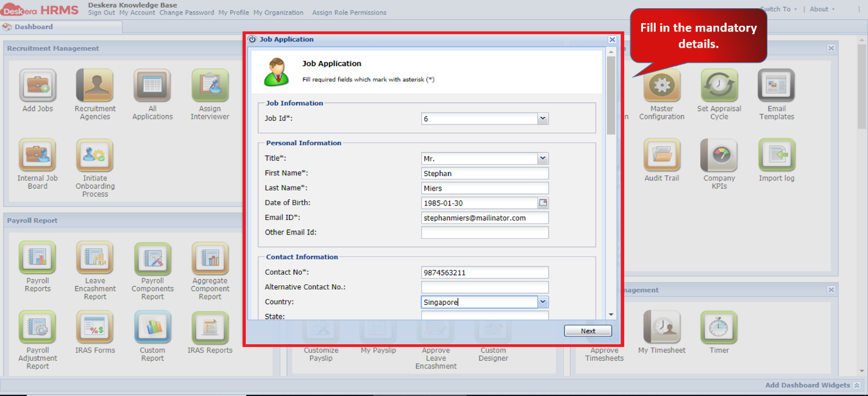Open Recruitment Agencies icon
The height and width of the screenshot is (396, 868).
coord(95,85)
